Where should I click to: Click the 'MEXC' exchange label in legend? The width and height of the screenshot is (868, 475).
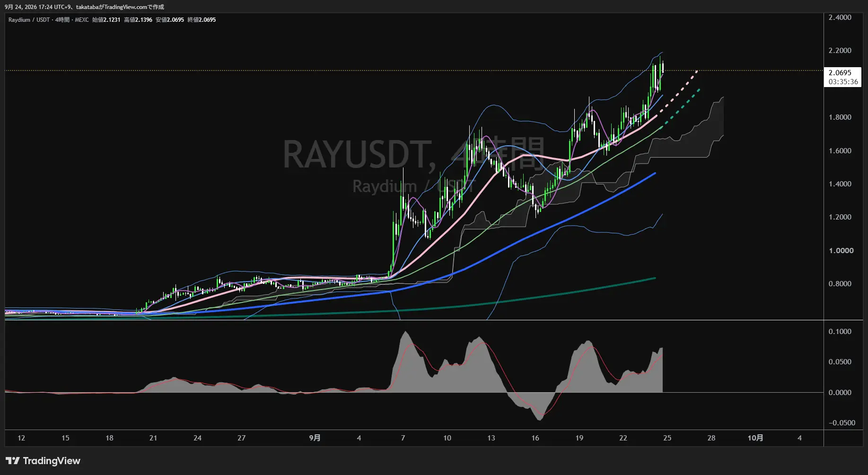[81, 20]
